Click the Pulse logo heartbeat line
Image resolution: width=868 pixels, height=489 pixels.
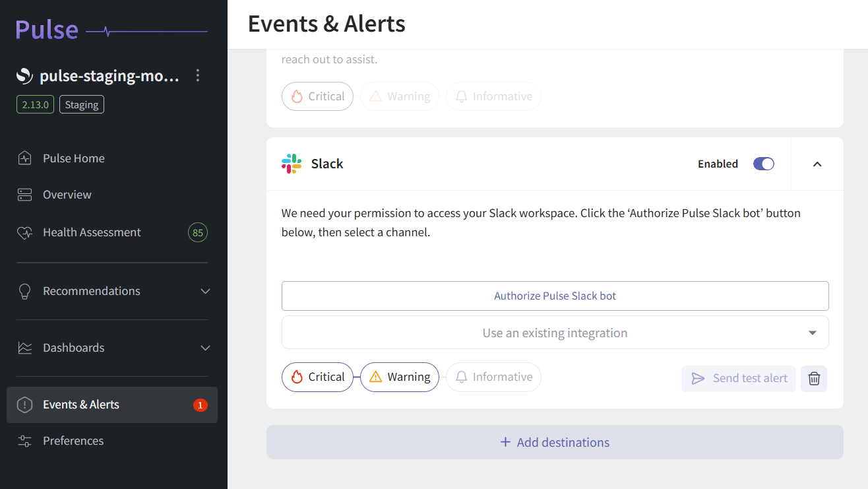146,31
